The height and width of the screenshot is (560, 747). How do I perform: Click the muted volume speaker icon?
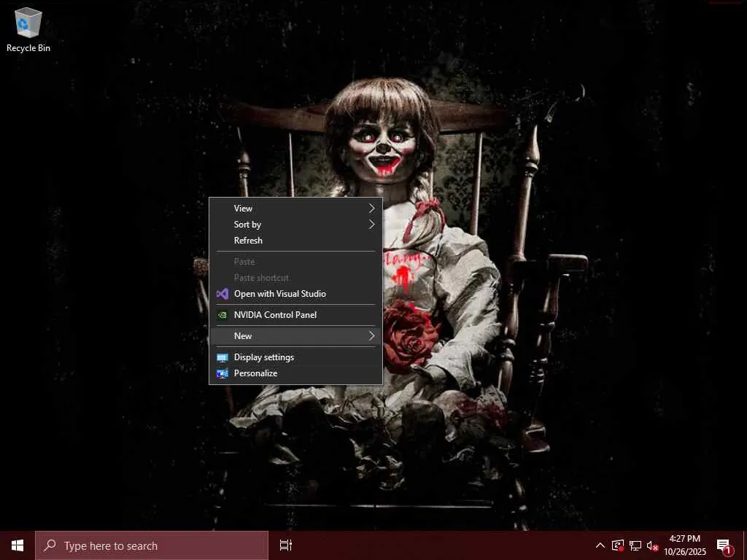point(652,545)
